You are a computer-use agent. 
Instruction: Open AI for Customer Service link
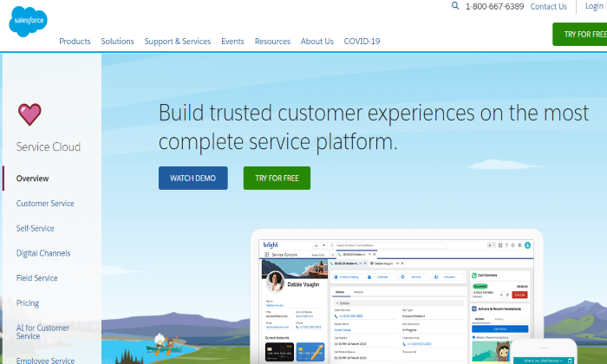tap(42, 332)
